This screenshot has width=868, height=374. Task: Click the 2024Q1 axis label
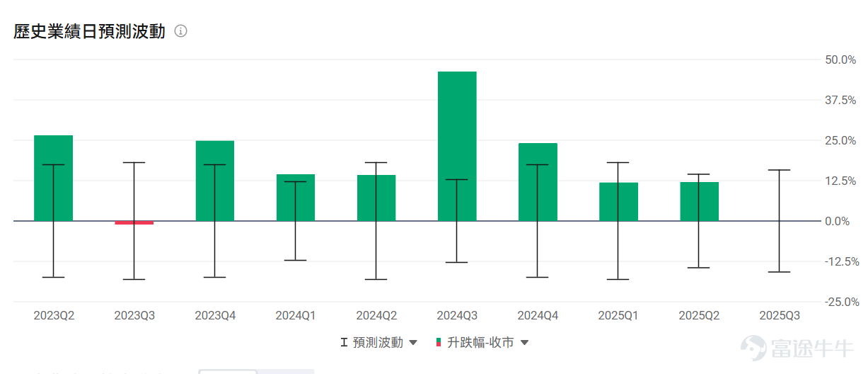point(296,316)
